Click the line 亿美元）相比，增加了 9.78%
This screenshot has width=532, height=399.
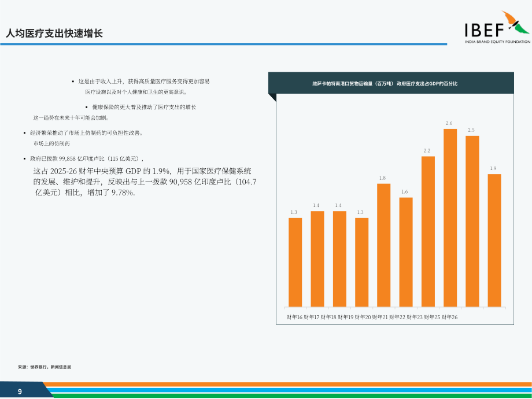tap(85, 193)
